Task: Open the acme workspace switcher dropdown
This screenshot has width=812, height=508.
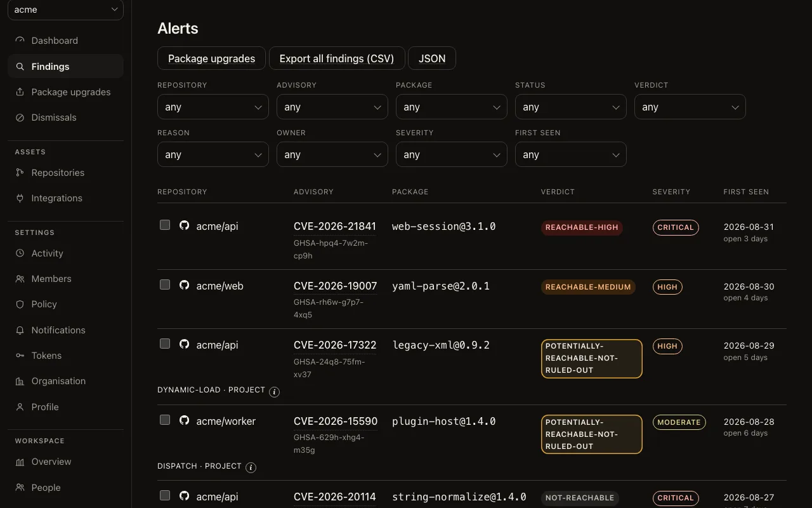Action: click(x=65, y=10)
